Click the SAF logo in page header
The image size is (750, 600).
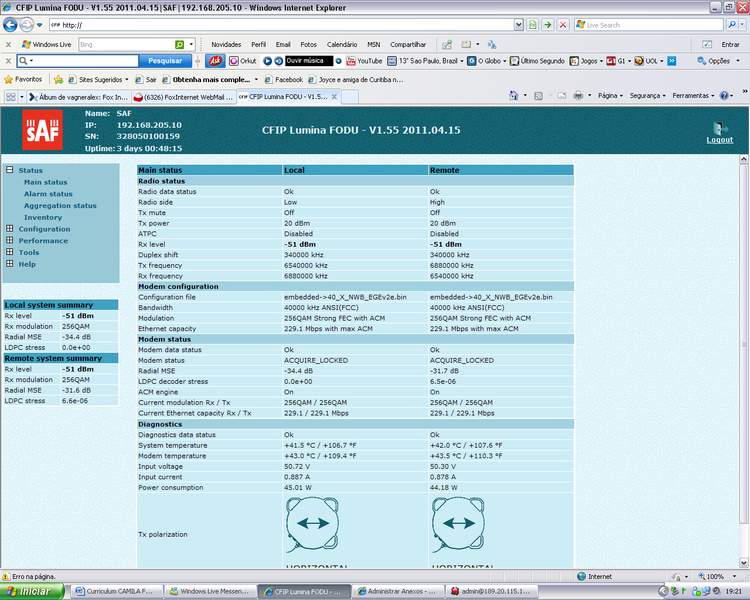point(42,130)
